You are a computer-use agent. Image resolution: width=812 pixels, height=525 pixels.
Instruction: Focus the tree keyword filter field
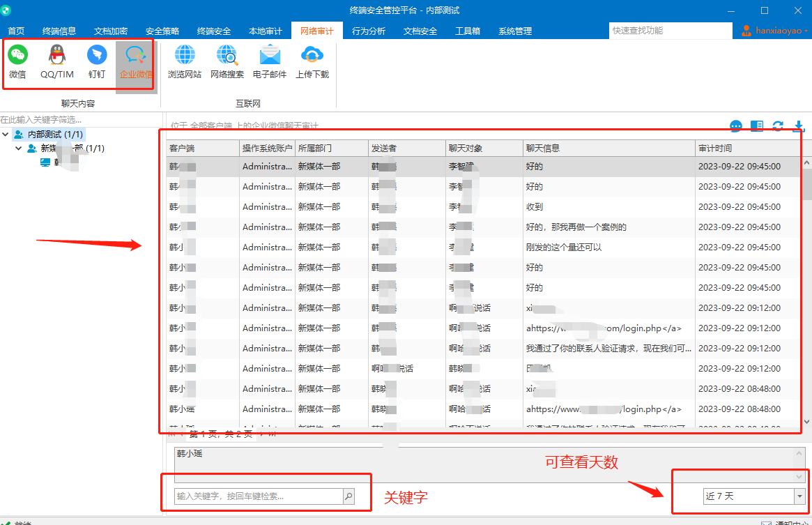click(x=81, y=120)
